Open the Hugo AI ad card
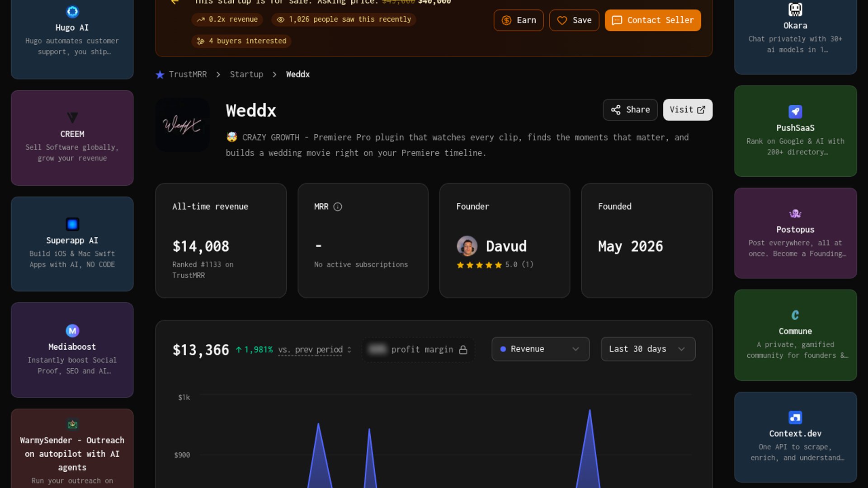This screenshot has width=868, height=488. 72,39
